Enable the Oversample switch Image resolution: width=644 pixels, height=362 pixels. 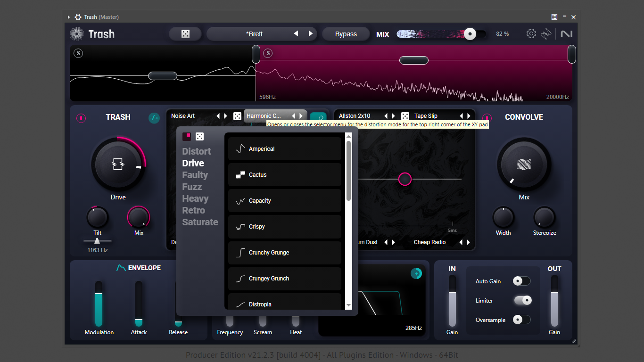pyautogui.click(x=522, y=320)
